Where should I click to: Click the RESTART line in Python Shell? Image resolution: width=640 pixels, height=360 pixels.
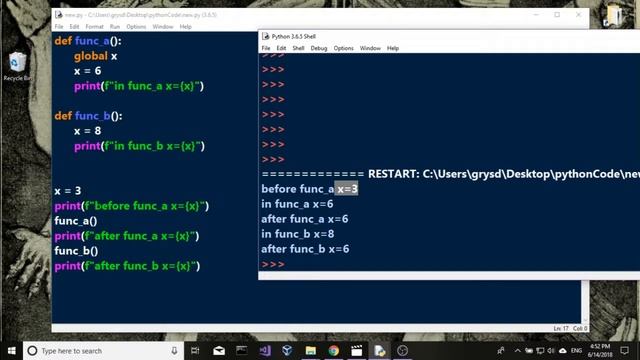[x=451, y=174]
